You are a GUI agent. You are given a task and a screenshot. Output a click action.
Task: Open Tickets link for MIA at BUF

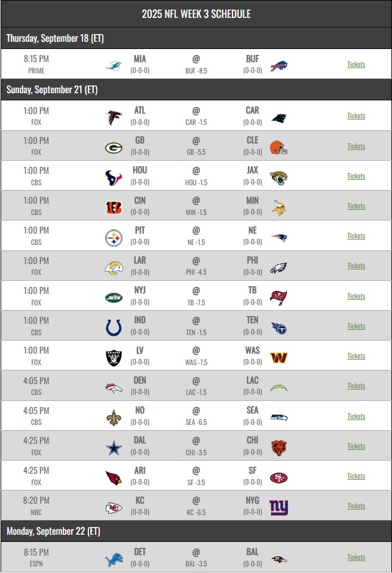(356, 65)
